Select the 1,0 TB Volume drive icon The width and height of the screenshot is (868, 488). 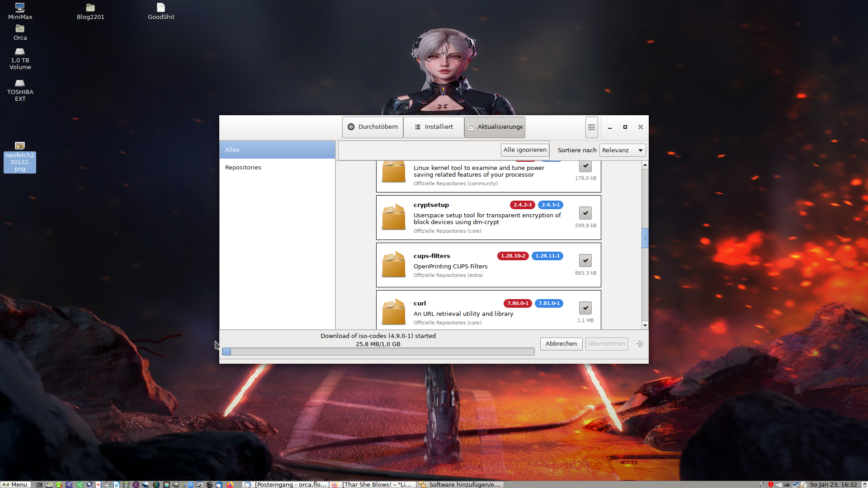click(x=20, y=59)
